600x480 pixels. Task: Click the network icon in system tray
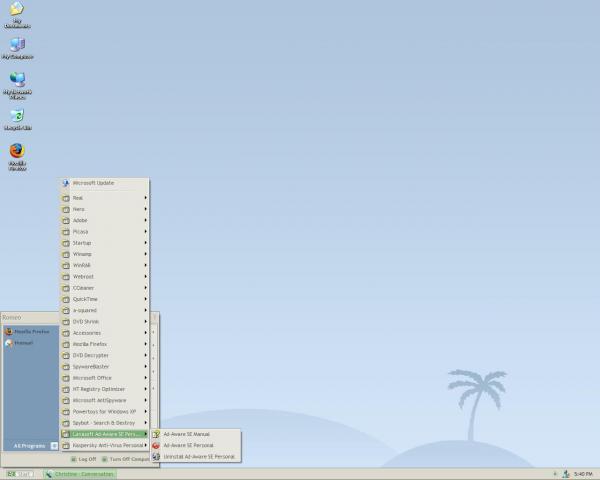(566, 474)
